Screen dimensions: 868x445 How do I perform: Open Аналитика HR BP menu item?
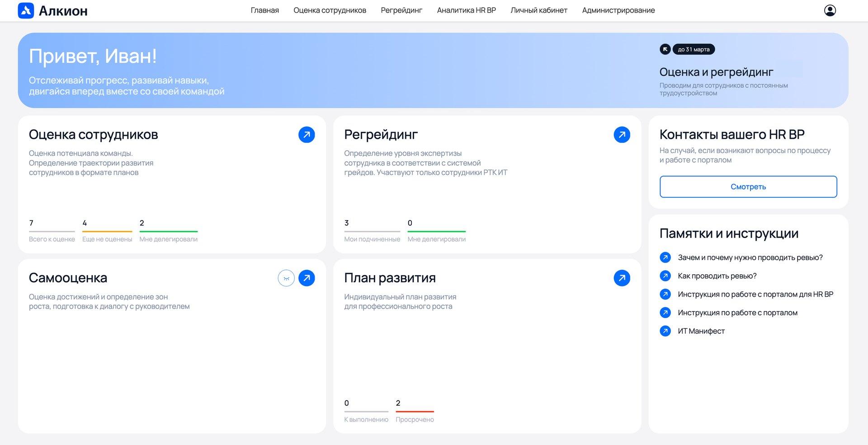click(x=467, y=10)
